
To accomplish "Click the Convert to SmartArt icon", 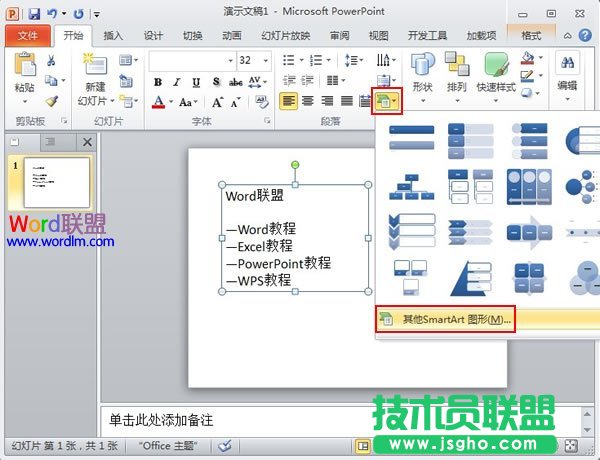I will pos(386,101).
